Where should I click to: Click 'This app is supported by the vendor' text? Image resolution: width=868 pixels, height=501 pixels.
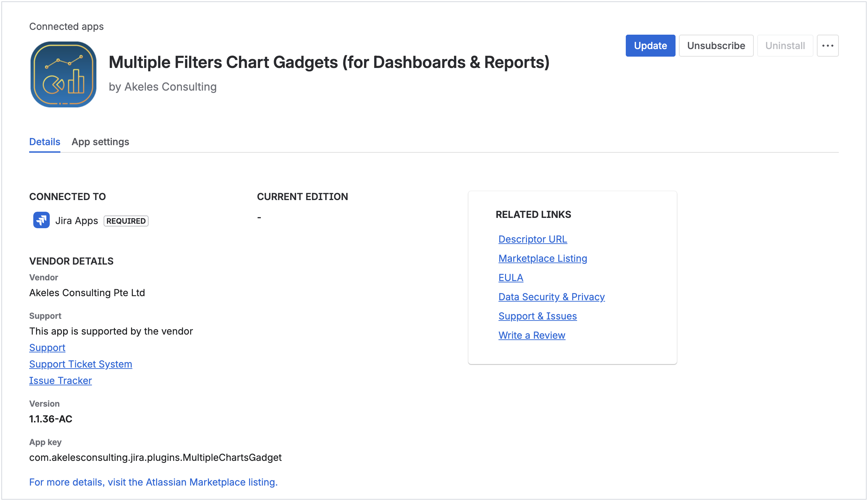tap(111, 331)
